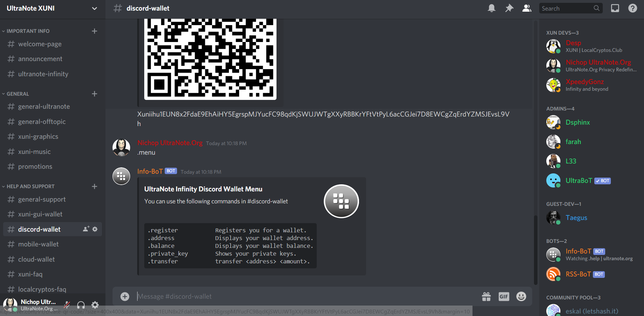This screenshot has height=316, width=644.
Task: Select member L33
Action: 591,161
